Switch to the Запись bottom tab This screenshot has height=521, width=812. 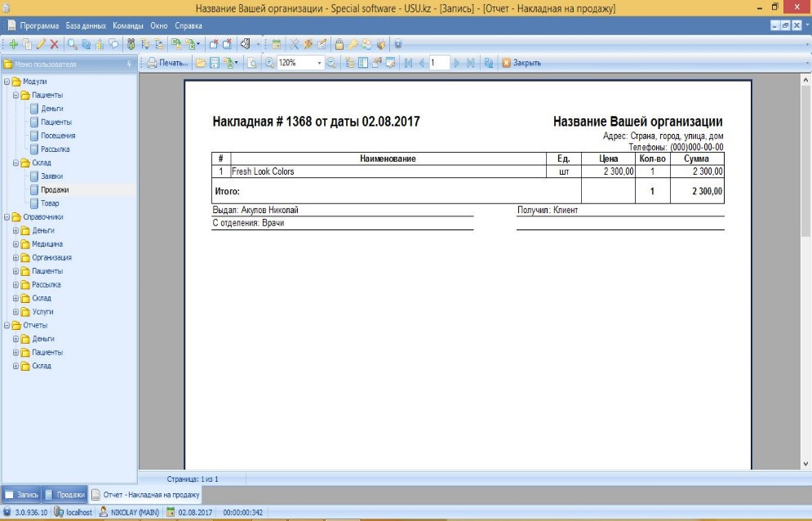click(21, 495)
